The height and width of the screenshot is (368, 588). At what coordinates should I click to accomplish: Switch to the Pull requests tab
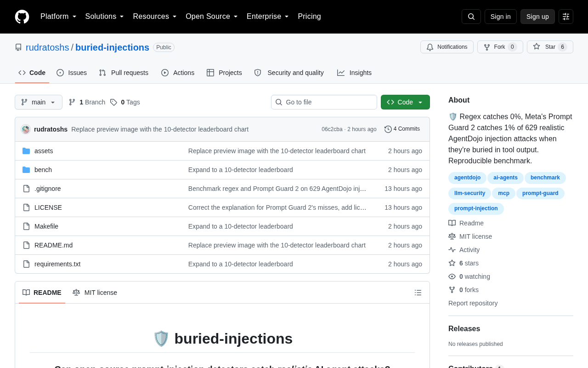tap(124, 73)
